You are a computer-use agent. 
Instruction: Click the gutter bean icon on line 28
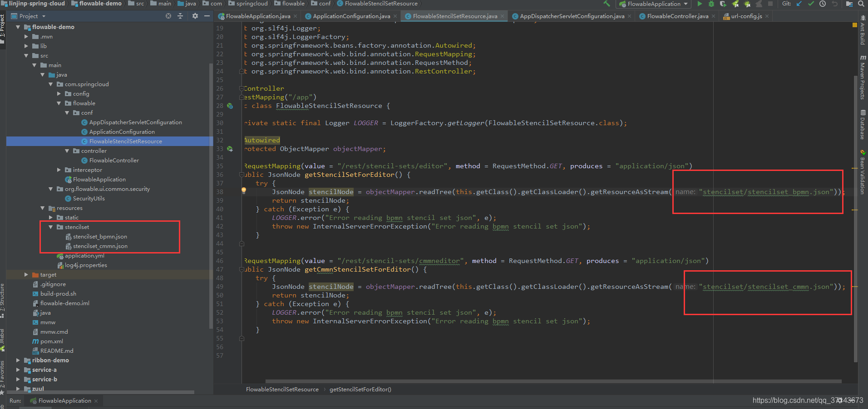point(230,106)
